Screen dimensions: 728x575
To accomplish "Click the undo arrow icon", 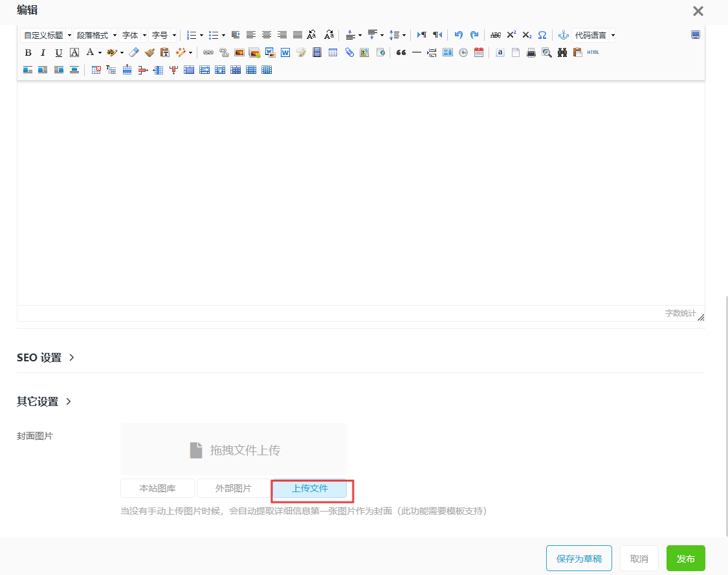I will click(459, 35).
